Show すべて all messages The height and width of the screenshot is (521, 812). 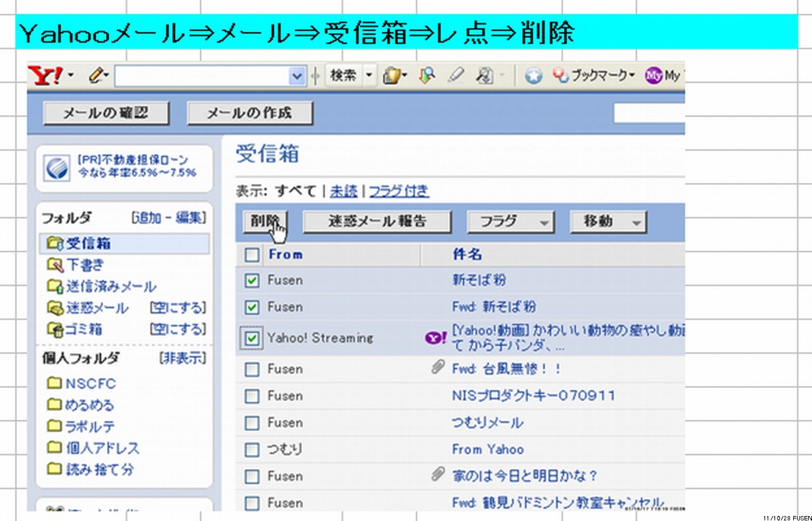[296, 191]
